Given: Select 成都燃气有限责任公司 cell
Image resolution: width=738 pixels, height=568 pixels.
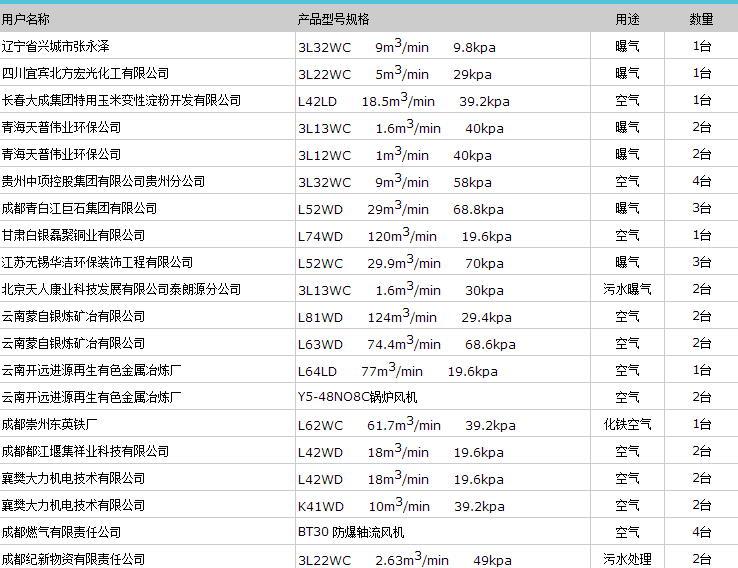Looking at the screenshot, I should [61, 532].
